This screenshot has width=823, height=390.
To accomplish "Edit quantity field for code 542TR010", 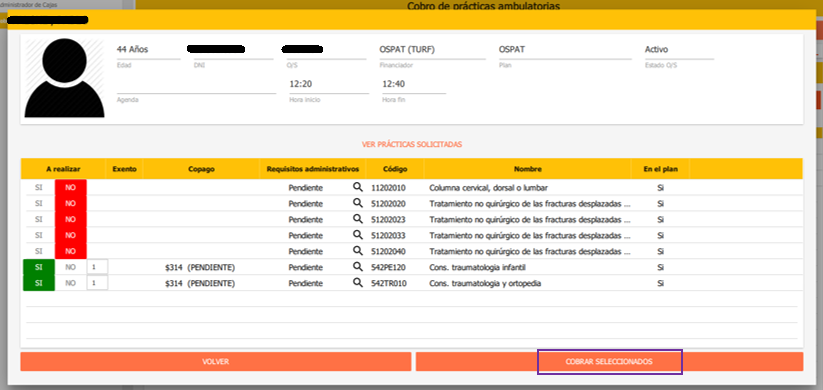I will (97, 283).
